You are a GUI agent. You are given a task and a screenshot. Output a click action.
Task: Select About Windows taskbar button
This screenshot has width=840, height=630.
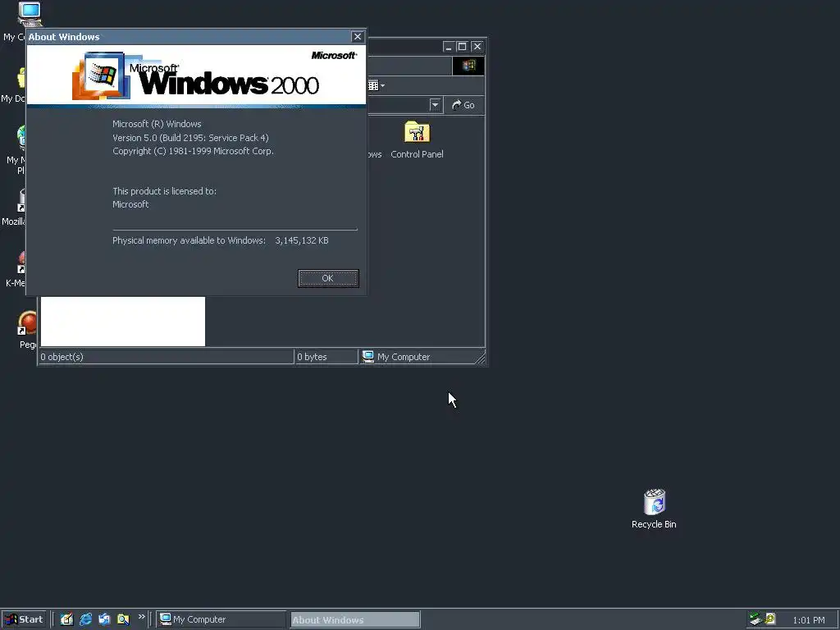point(355,620)
